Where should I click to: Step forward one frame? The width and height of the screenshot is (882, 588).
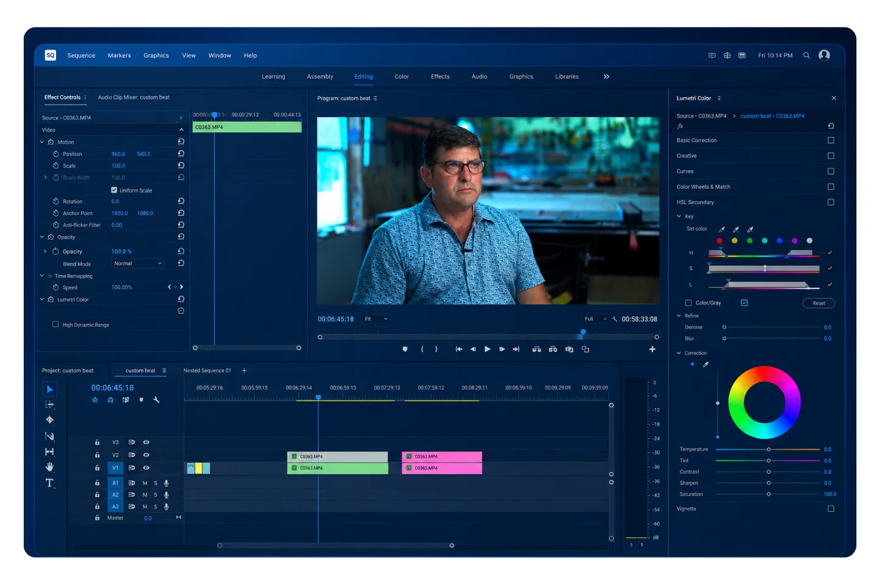(x=502, y=349)
